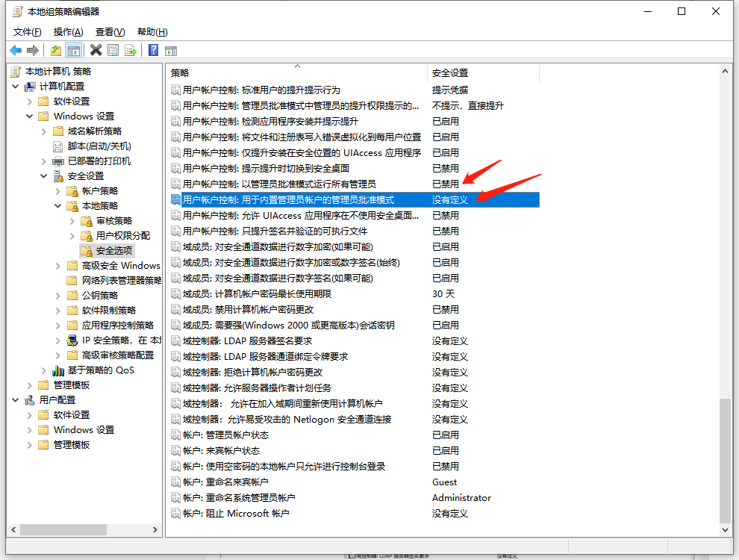Select 基于策略的 QoS in the tree
This screenshot has width=739, height=560.
[101, 370]
